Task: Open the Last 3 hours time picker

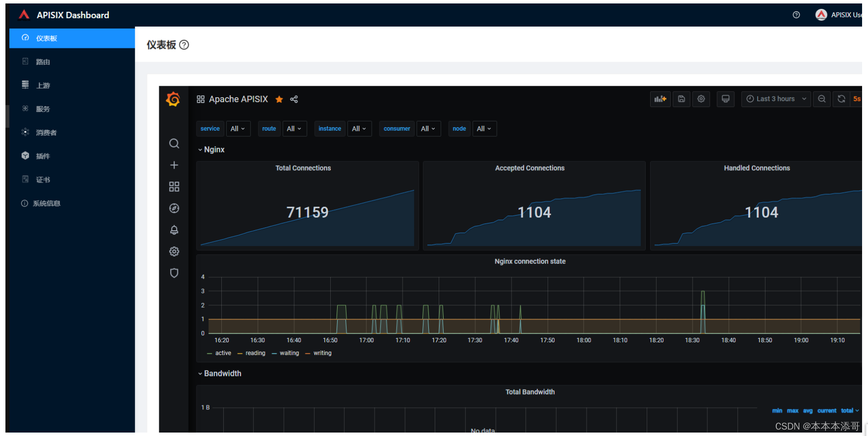Action: point(776,99)
